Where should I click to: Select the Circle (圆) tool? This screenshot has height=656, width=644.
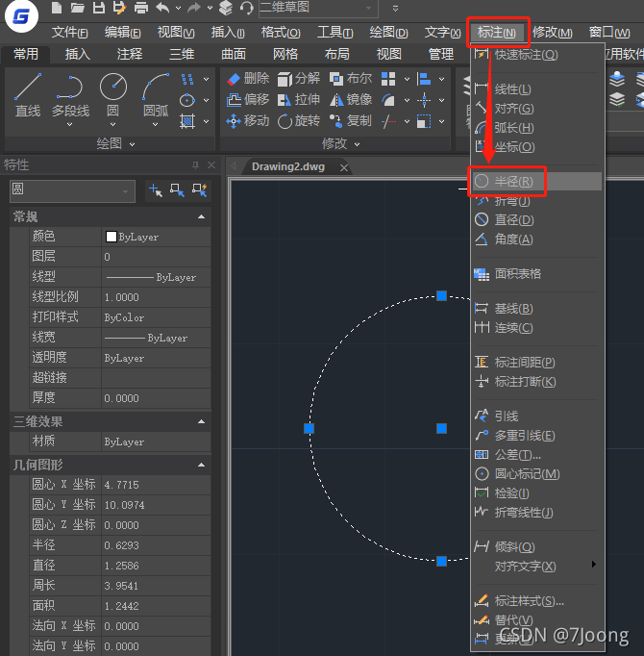click(112, 95)
